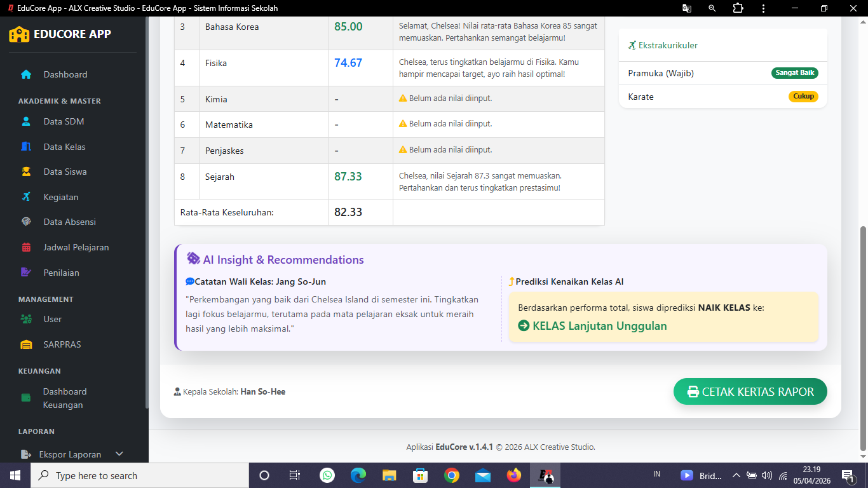
Task: Click the Data Absensi fingerprint icon
Action: pos(26,222)
